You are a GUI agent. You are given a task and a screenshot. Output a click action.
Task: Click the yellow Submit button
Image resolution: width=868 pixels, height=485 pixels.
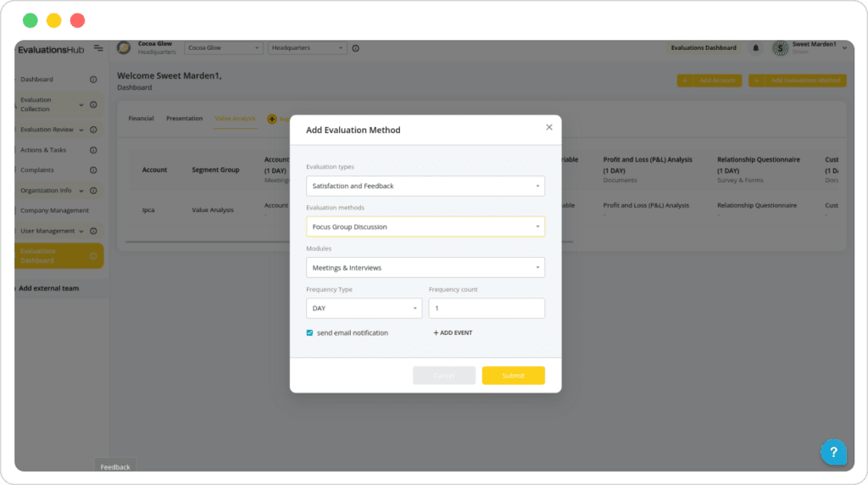[x=513, y=376]
